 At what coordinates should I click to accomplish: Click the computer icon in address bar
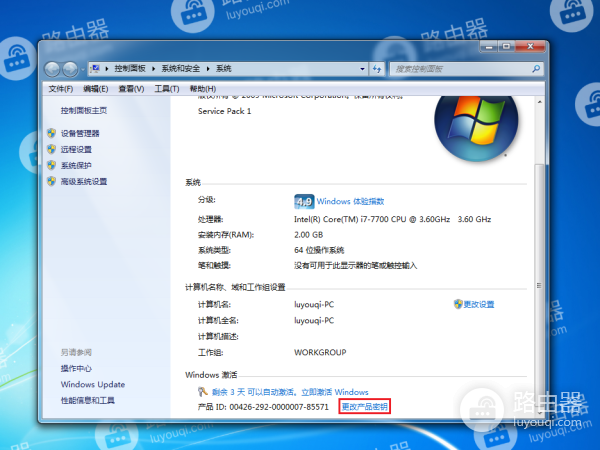pos(95,68)
